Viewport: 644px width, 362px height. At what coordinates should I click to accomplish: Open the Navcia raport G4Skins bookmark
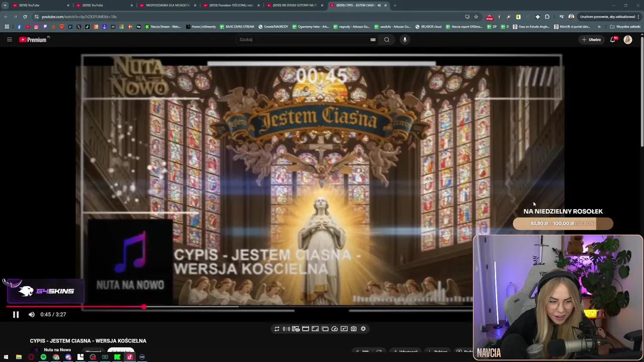point(463,27)
